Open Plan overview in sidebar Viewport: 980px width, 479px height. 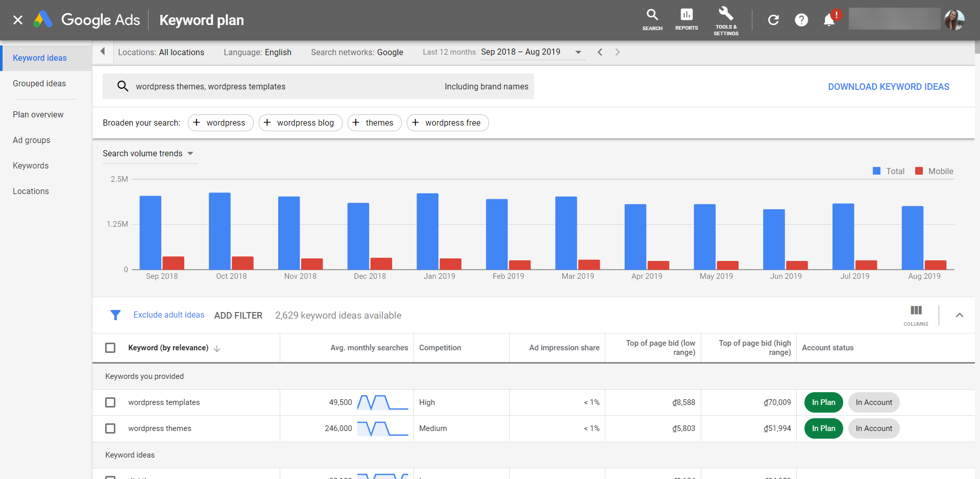point(38,115)
